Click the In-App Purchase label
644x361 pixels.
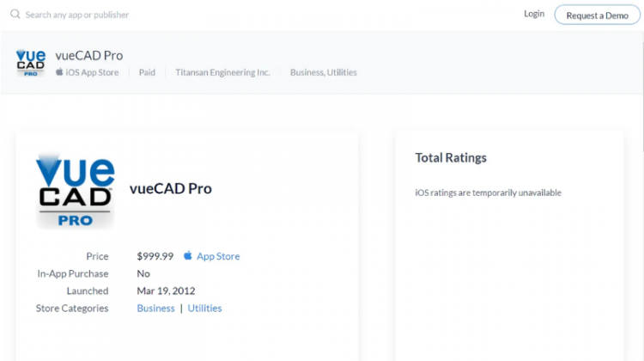(73, 273)
